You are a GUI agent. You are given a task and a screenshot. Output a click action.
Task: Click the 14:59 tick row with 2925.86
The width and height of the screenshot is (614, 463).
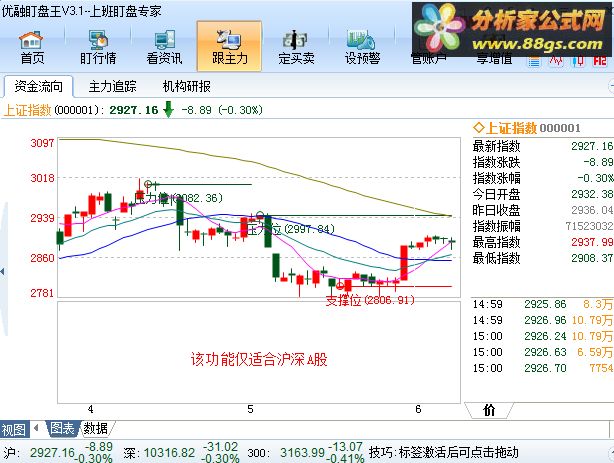pyautogui.click(x=543, y=304)
